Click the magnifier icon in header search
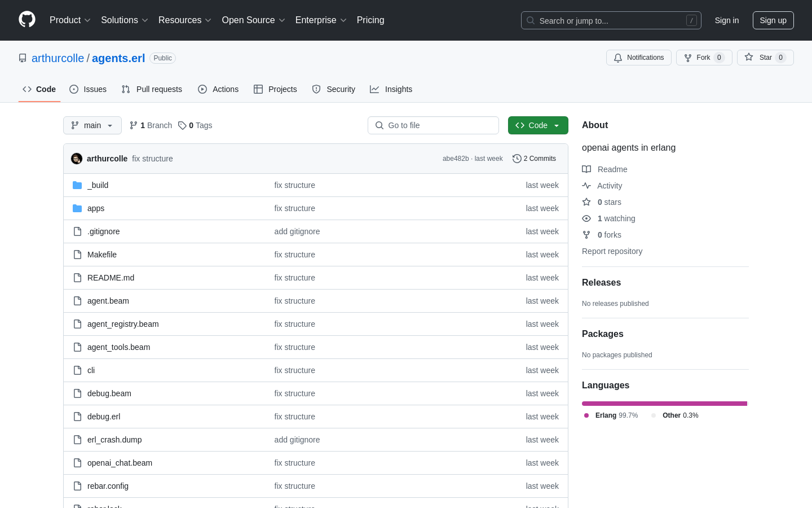The width and height of the screenshot is (812, 508). (531, 20)
